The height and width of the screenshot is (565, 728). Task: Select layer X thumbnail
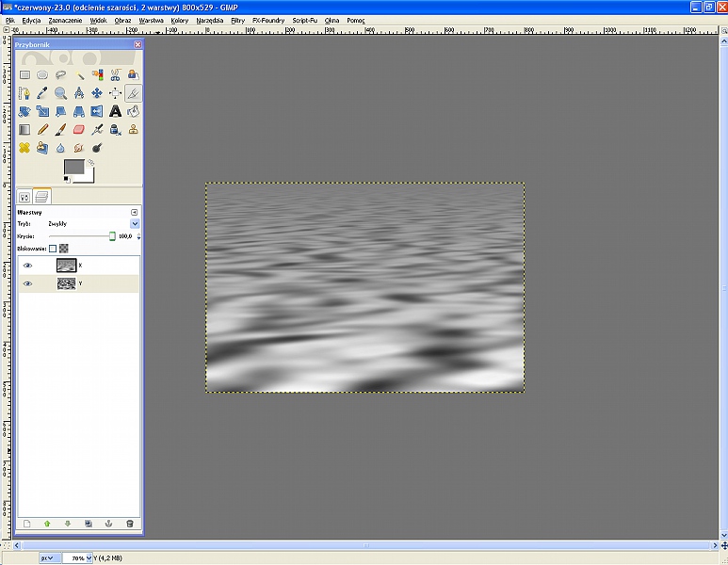click(x=66, y=266)
